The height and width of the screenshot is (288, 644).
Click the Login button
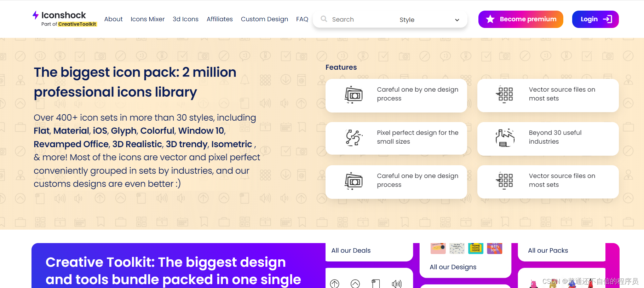tap(595, 19)
